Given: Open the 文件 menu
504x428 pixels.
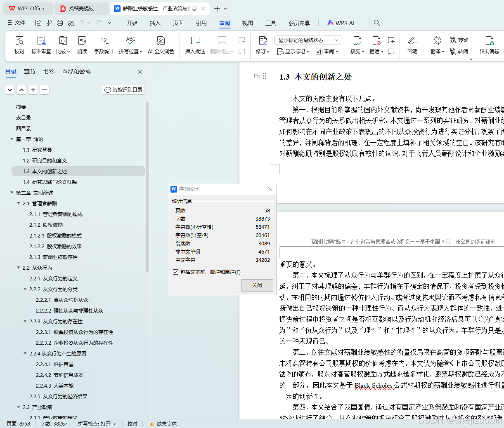Looking at the screenshot, I should point(16,23).
